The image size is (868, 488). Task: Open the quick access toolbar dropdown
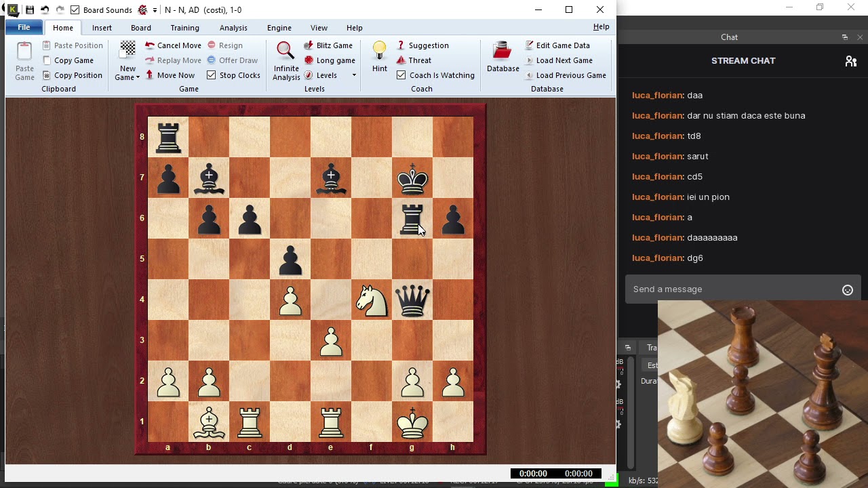pos(155,10)
